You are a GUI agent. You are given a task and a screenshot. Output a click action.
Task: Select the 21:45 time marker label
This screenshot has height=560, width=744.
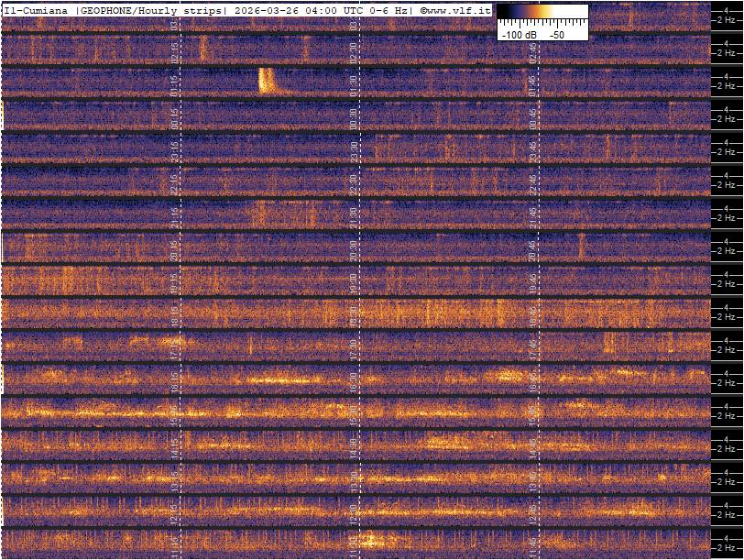[x=532, y=216]
